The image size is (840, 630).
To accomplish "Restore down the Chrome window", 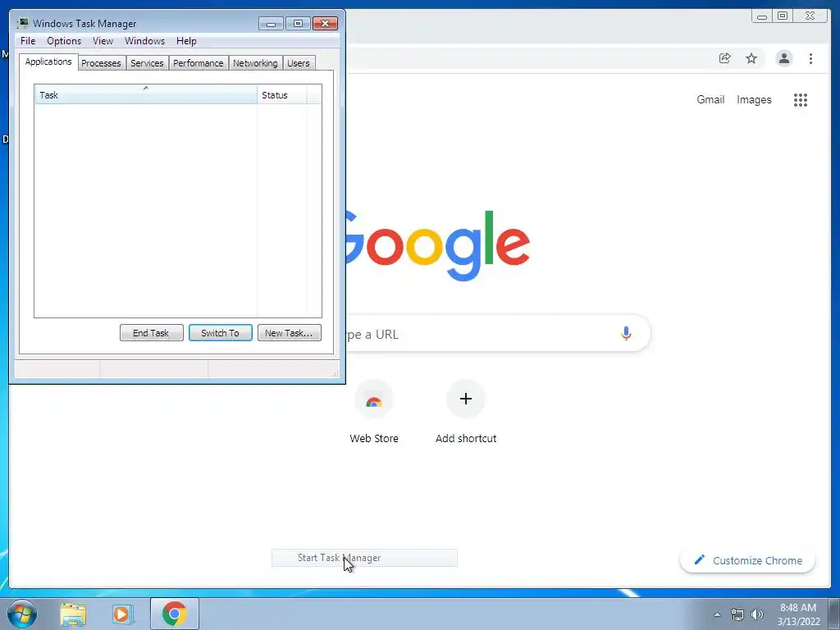I will coord(783,16).
